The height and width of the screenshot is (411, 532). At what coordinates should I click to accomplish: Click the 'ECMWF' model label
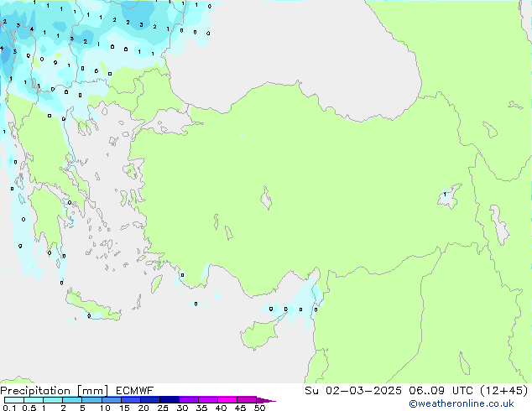pos(135,391)
